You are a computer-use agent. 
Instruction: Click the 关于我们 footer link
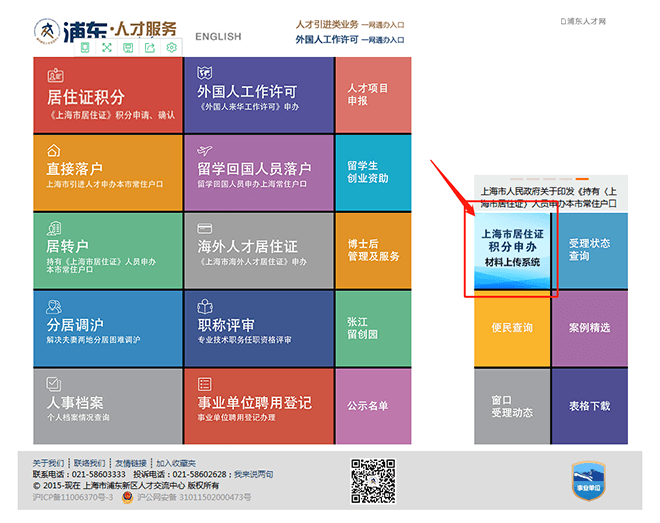(x=48, y=463)
